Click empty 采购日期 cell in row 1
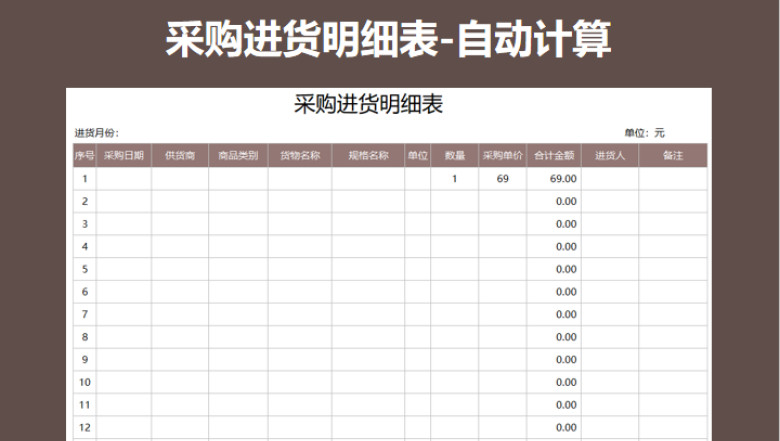780x441 pixels. [124, 178]
